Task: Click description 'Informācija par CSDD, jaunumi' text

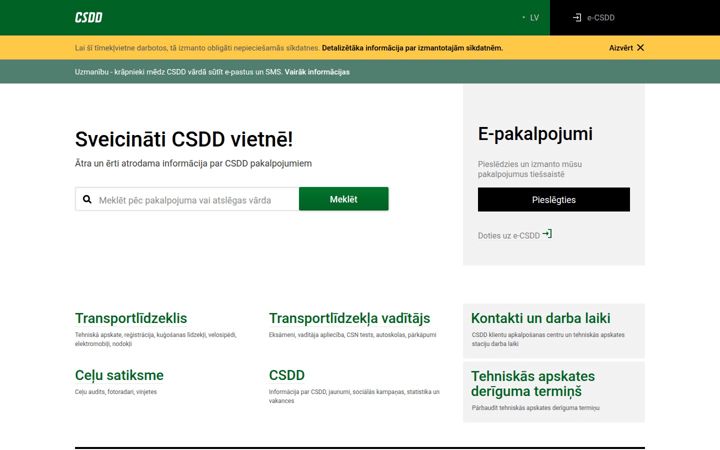Action: pyautogui.click(x=354, y=396)
